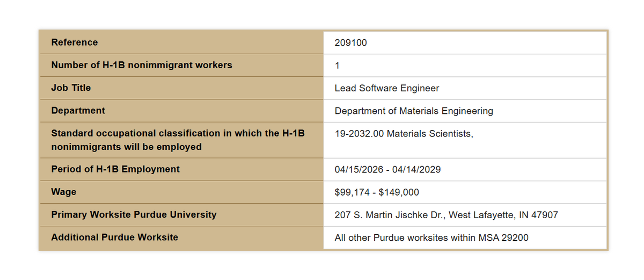Click the 'Standard occupational classification' label

178,140
